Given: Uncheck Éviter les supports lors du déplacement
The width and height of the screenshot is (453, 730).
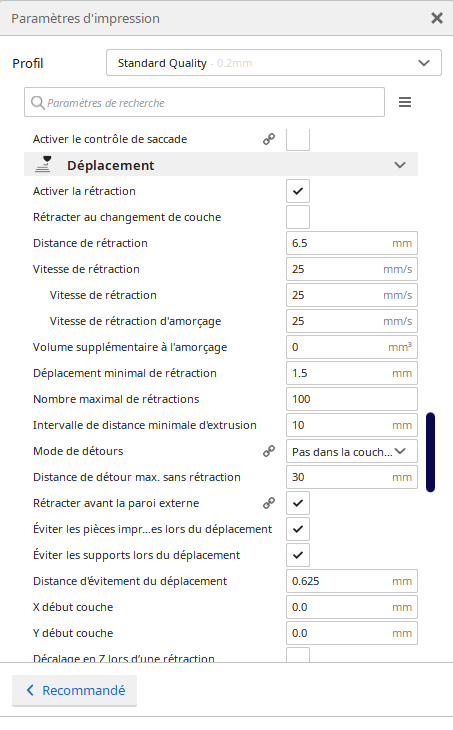Looking at the screenshot, I should 298,555.
